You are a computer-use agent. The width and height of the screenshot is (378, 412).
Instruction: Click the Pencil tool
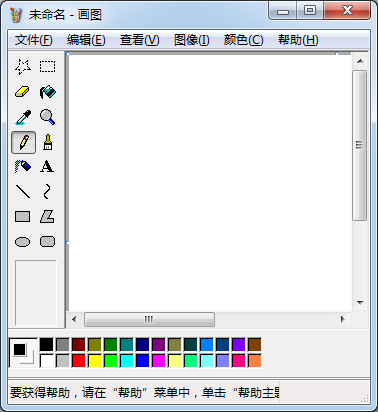click(x=23, y=142)
